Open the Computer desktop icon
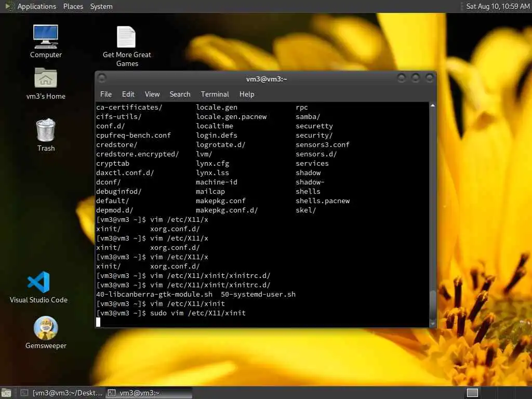This screenshot has width=532, height=399. [x=46, y=41]
